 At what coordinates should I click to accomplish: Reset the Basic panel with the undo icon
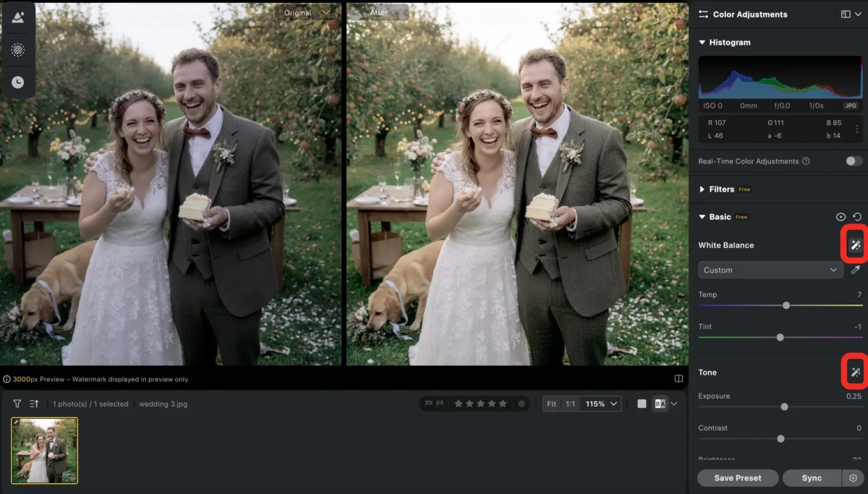[x=858, y=216]
